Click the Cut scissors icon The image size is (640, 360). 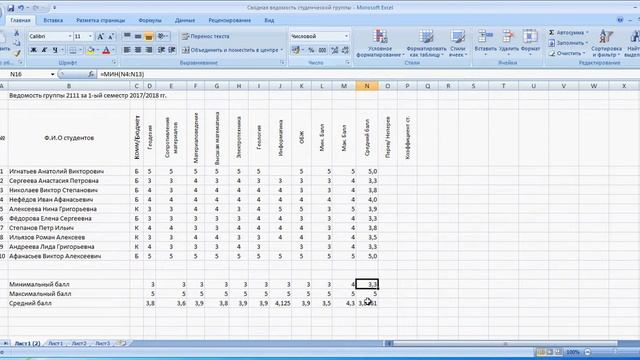pyautogui.click(x=16, y=33)
